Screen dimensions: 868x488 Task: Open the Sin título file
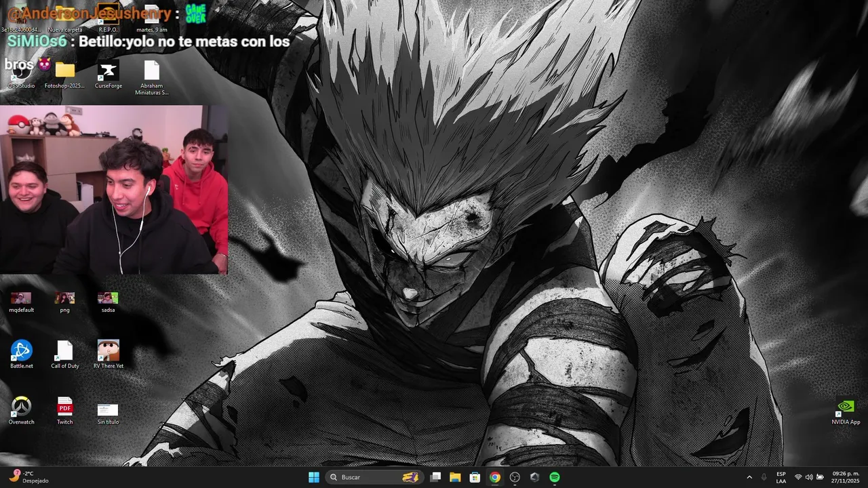108,413
